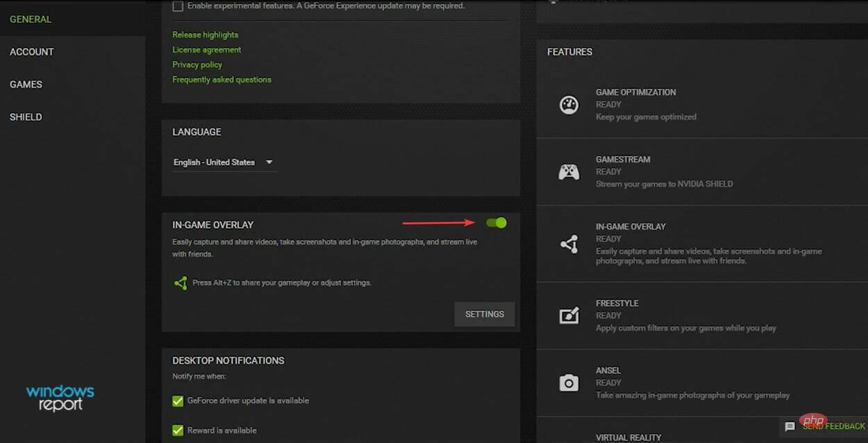868x443 pixels.
Task: Uncheck GeForce driver update notification
Action: click(177, 401)
